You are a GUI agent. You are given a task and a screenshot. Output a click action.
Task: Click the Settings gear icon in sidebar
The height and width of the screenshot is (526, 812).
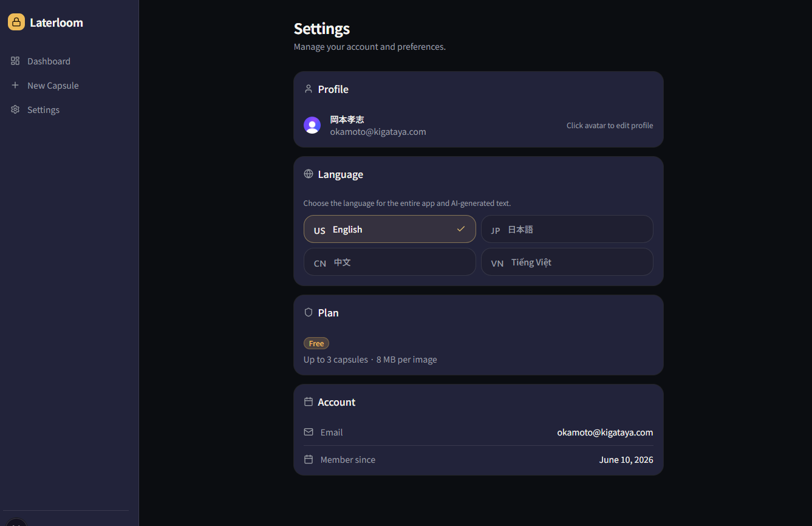[x=15, y=109]
